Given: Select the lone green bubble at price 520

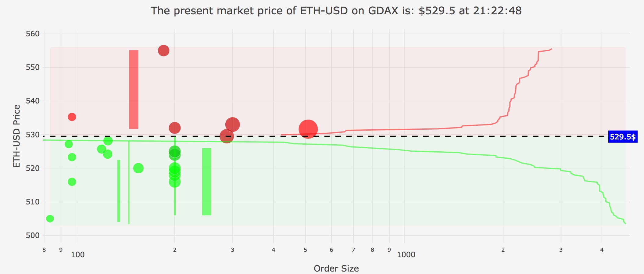Looking at the screenshot, I should click(x=138, y=168).
